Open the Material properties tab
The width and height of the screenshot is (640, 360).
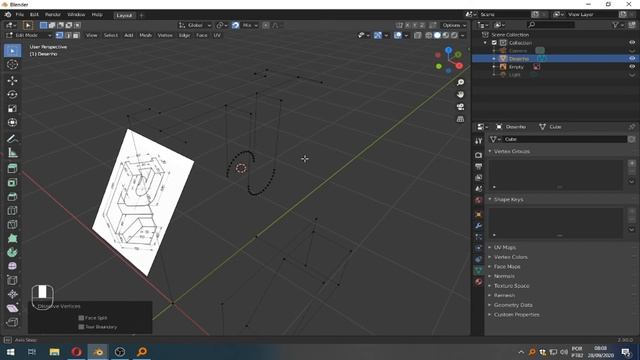[x=478, y=282]
